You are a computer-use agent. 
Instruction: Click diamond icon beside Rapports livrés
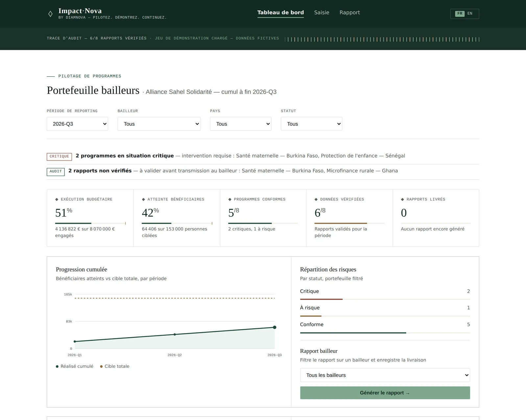click(402, 199)
